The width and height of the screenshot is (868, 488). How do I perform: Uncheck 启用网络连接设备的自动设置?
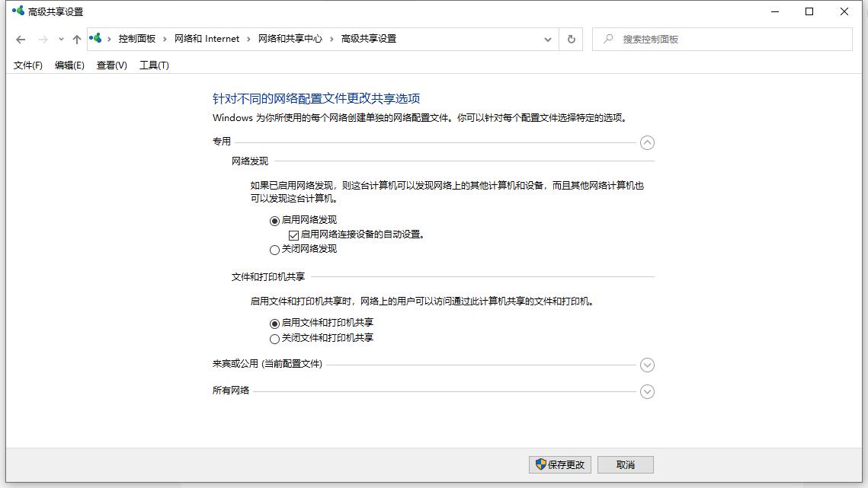tap(293, 234)
